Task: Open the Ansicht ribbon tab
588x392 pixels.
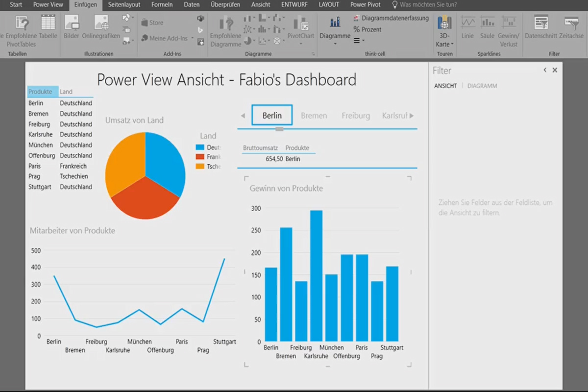Action: (x=261, y=4)
